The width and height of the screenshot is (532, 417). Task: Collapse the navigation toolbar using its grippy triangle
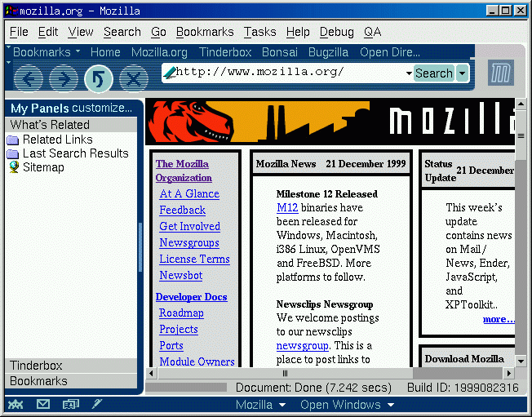pyautogui.click(x=9, y=63)
